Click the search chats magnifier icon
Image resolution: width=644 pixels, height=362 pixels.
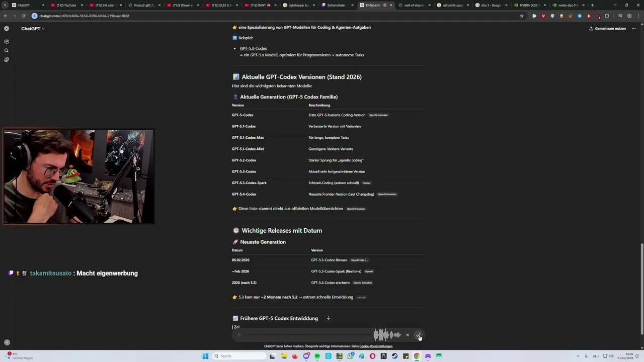[7, 51]
